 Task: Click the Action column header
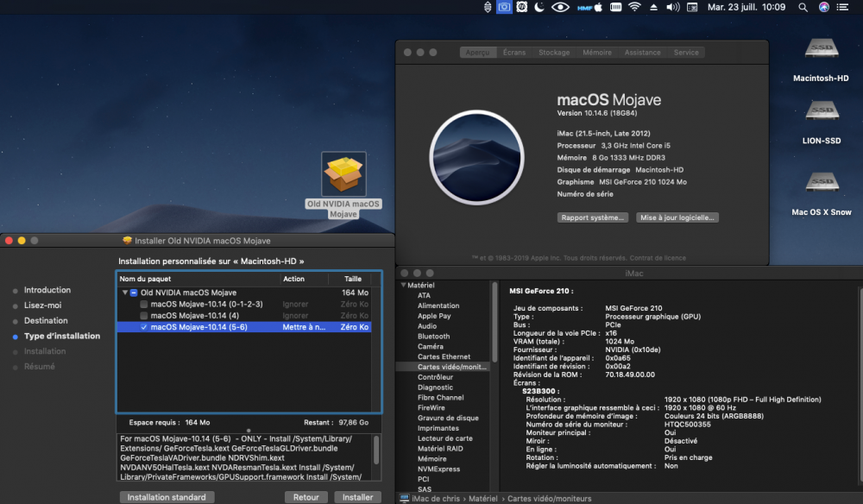click(x=304, y=279)
